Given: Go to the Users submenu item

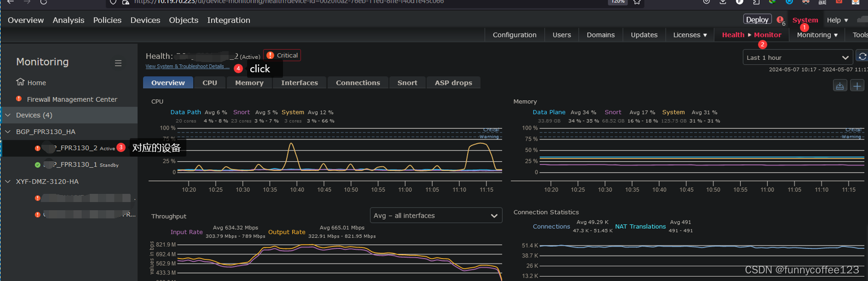Looking at the screenshot, I should pyautogui.click(x=562, y=35).
